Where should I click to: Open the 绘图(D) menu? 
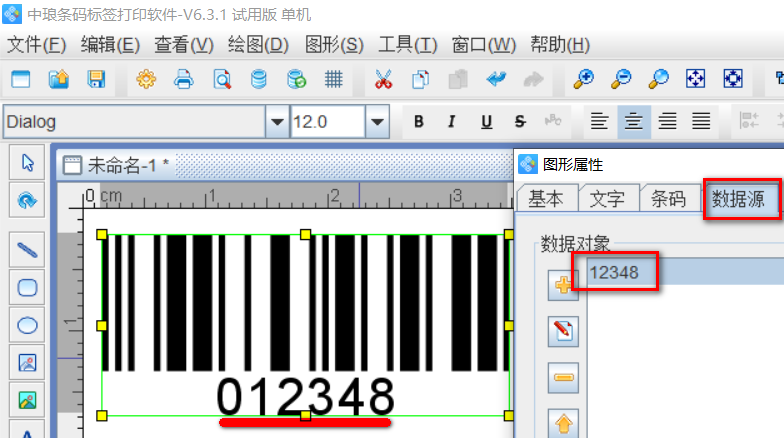258,45
